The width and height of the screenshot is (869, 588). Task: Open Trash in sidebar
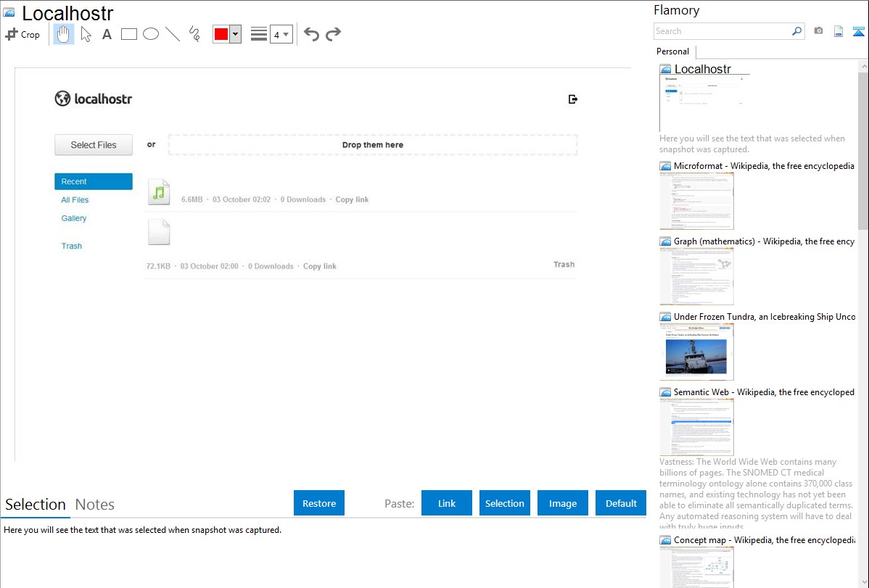click(72, 246)
